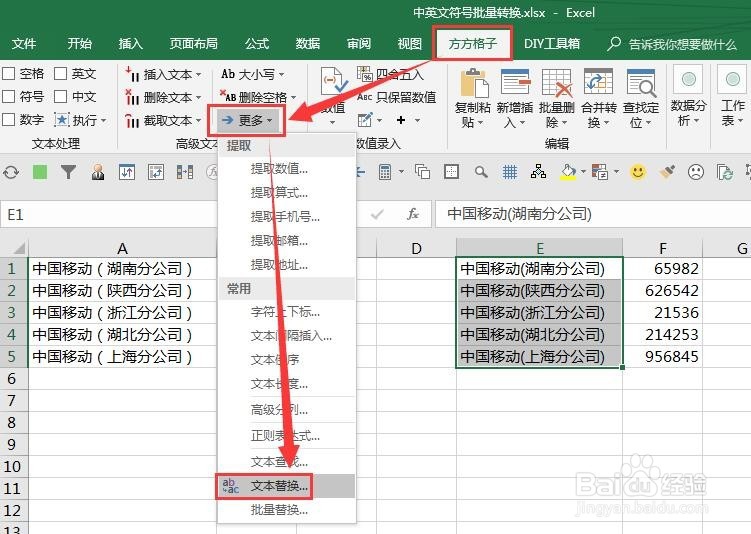Click the yellow smiley face icon

coord(638,171)
